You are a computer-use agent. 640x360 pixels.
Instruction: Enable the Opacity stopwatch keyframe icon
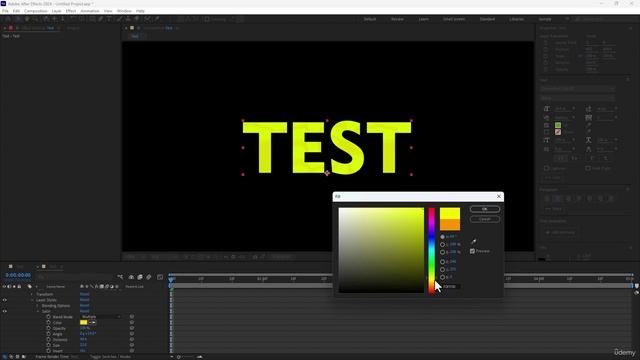pos(49,328)
